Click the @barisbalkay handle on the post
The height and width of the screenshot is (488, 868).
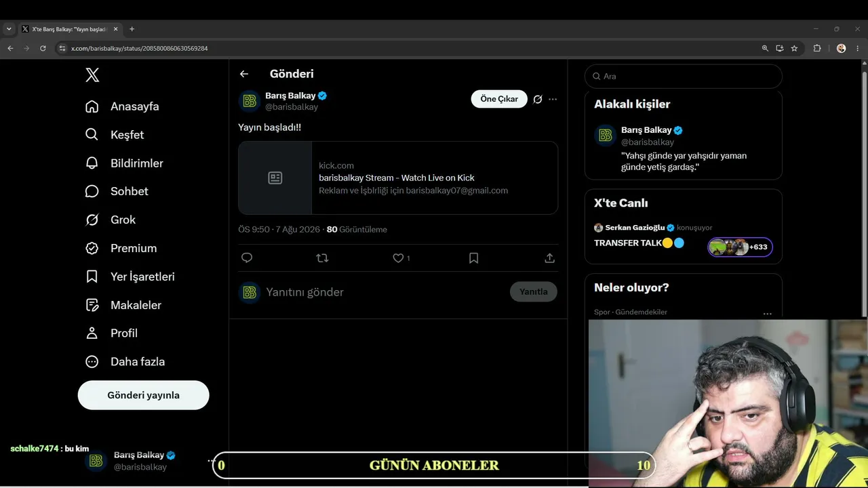[292, 107]
